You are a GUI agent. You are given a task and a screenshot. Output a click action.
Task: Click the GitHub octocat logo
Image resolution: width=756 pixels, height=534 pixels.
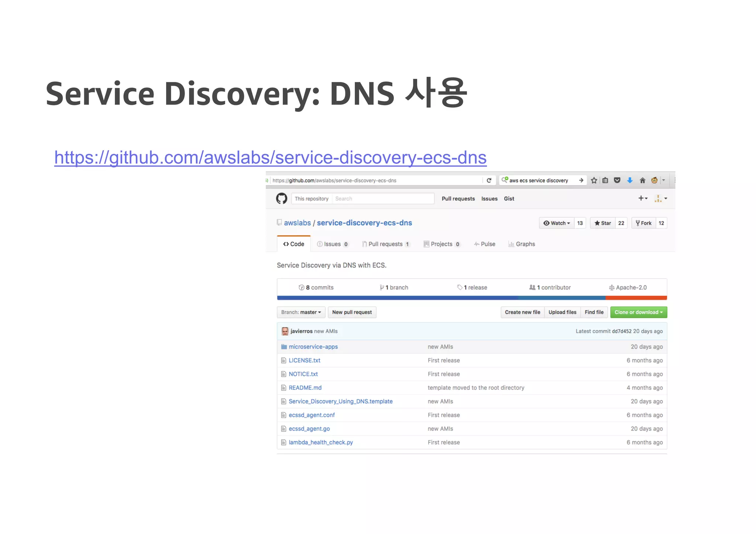click(x=281, y=199)
